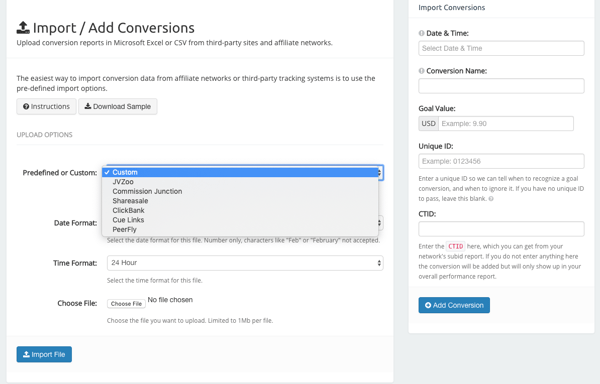The height and width of the screenshot is (384, 600).
Task: Select Custom option in the dropdown list
Action: point(240,172)
